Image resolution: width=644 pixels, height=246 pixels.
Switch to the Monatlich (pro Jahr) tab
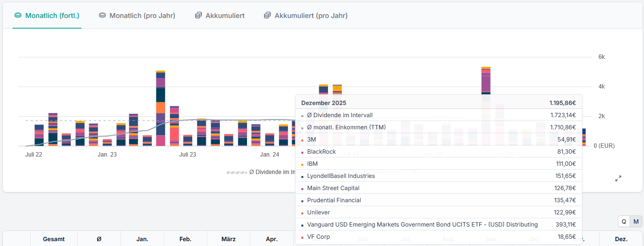(142, 16)
